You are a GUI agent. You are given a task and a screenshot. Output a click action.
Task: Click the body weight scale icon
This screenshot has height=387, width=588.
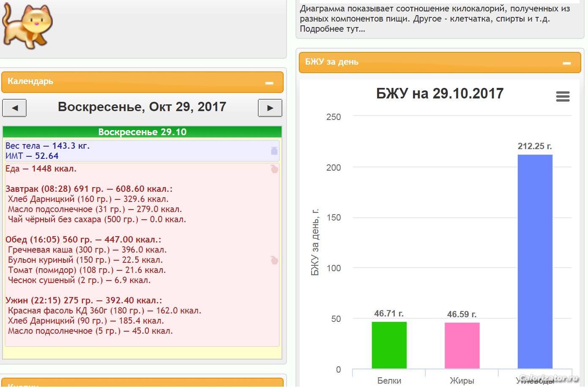[274, 150]
